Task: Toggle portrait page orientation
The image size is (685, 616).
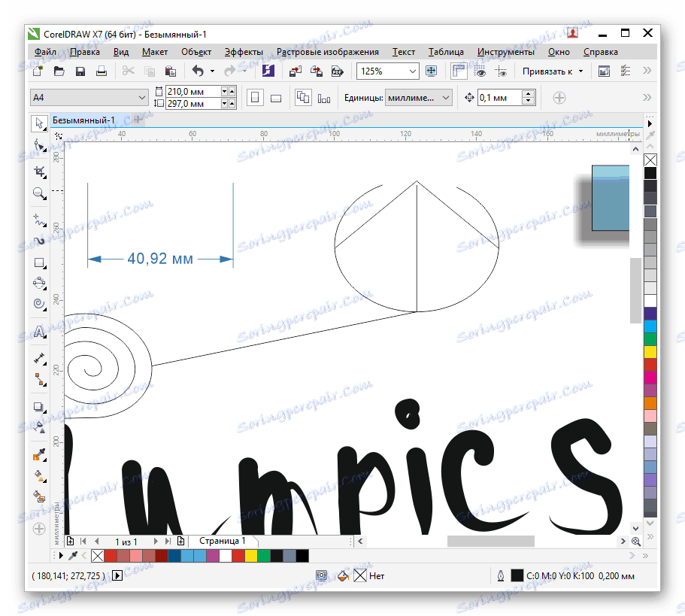Action: tap(253, 98)
